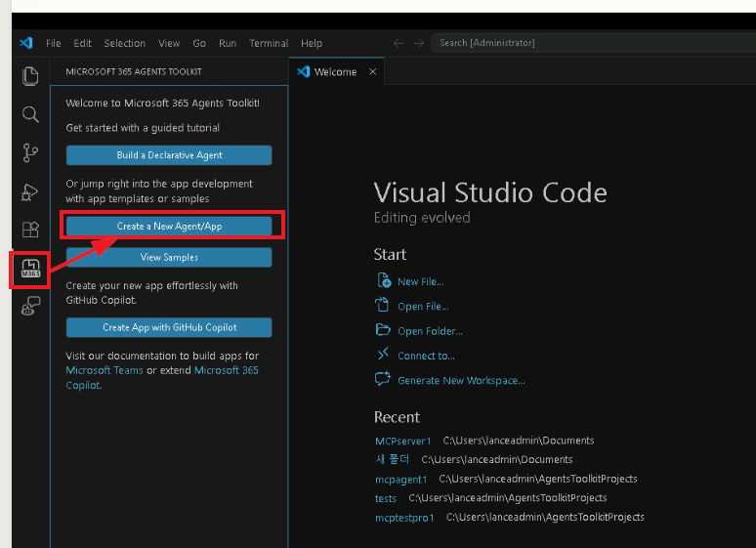Click the VS Code logo in title bar
The height and width of the screenshot is (548, 756).
coord(26,43)
